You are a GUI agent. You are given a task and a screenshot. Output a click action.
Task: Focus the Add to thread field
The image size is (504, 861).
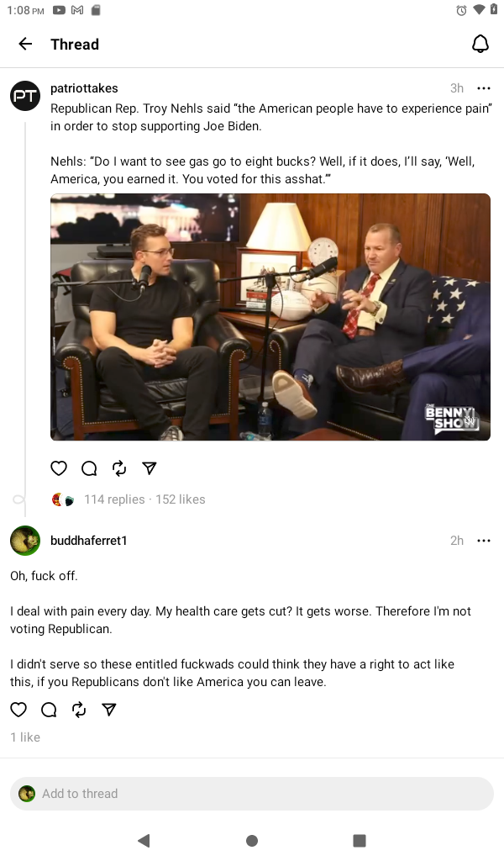(252, 794)
